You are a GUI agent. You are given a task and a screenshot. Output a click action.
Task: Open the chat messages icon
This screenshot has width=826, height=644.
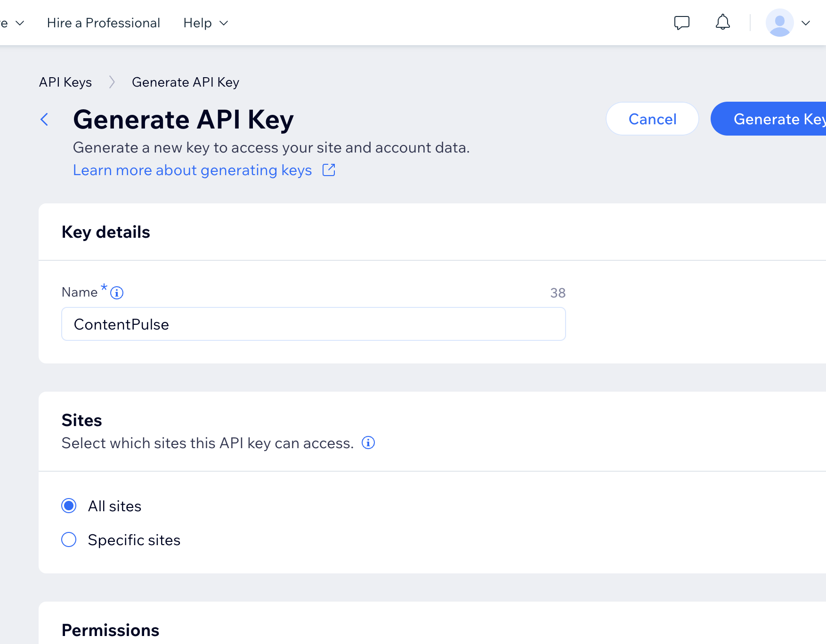681,23
